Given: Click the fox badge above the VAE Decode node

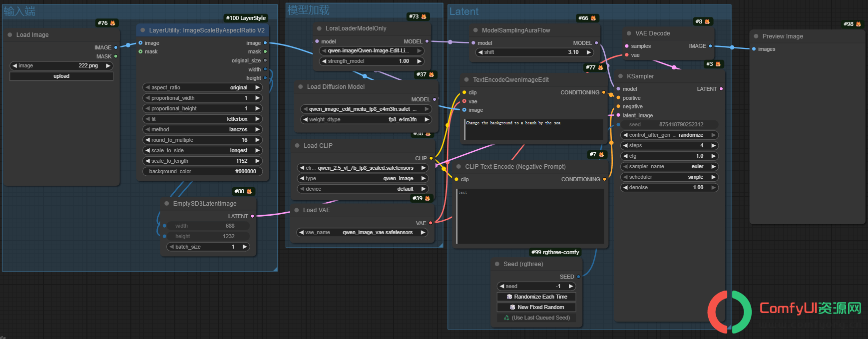Looking at the screenshot, I should [707, 21].
